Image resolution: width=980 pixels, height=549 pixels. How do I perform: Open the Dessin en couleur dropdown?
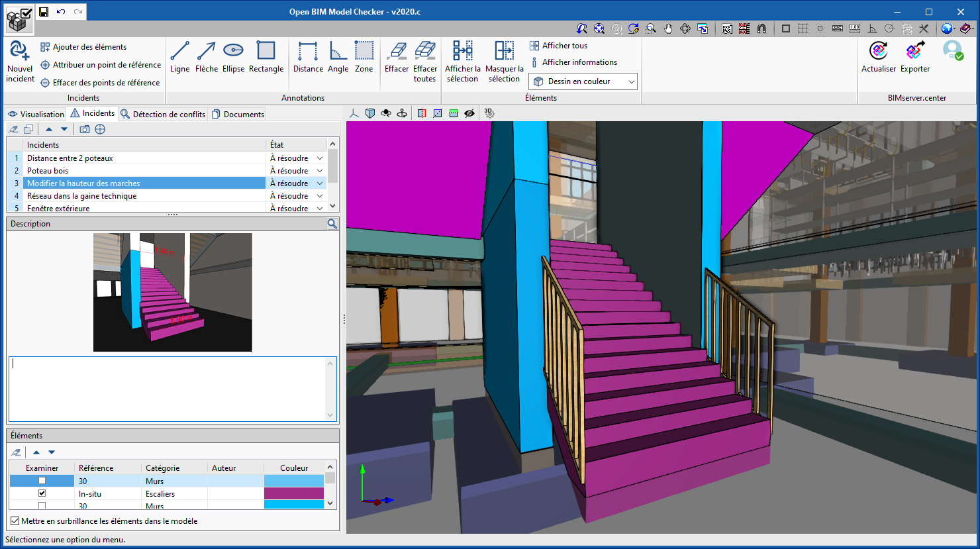click(583, 81)
